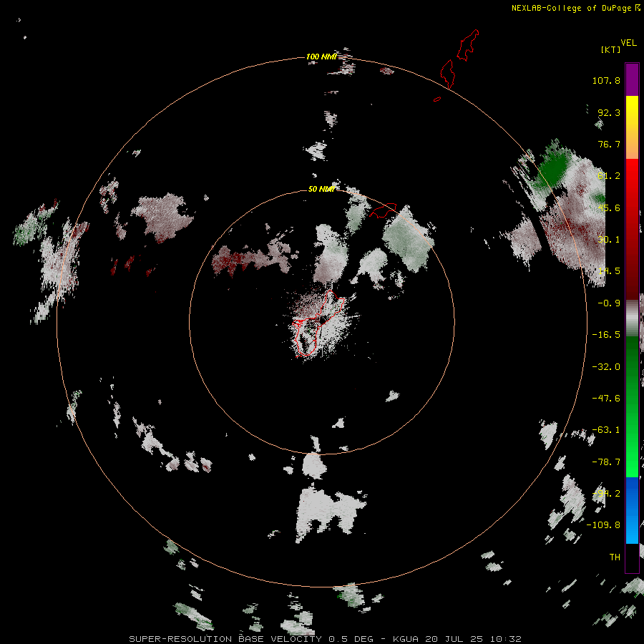Select the 14.5 velocity scale label
This screenshot has width=644, height=644.
(609, 271)
